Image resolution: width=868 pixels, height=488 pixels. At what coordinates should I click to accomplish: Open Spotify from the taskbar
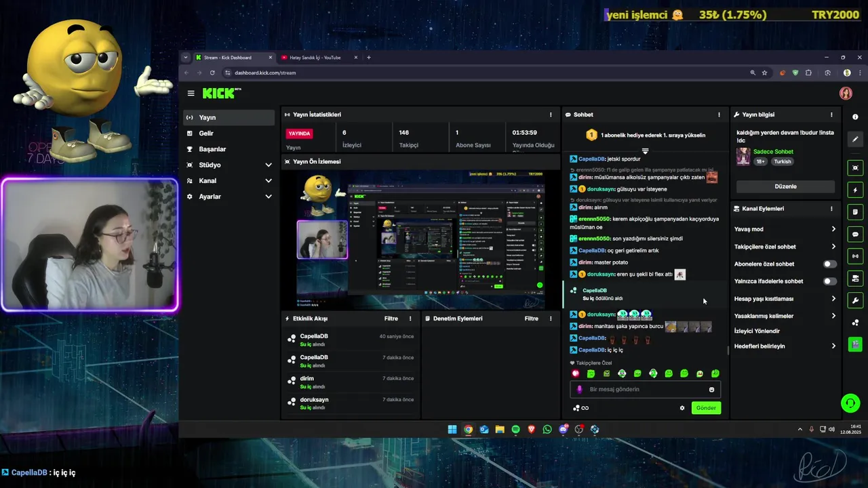(x=515, y=429)
